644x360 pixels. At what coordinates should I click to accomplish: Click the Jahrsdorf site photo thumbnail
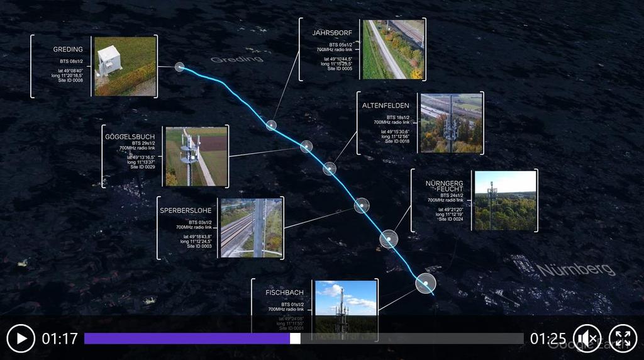[x=393, y=49]
